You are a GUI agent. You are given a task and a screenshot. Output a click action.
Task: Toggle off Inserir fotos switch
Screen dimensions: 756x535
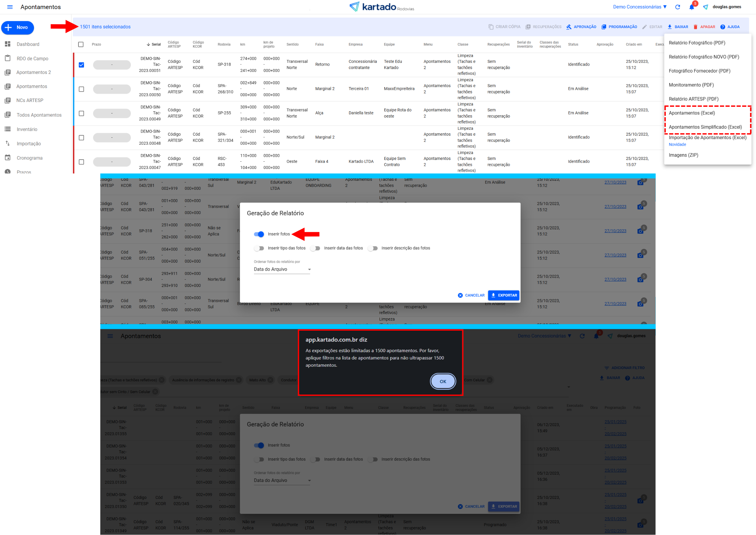tap(259, 234)
